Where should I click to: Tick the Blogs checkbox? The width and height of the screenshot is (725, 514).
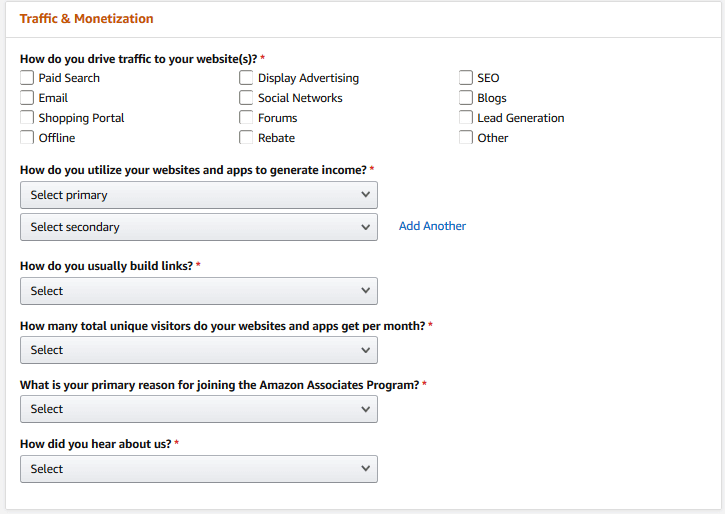click(x=466, y=98)
